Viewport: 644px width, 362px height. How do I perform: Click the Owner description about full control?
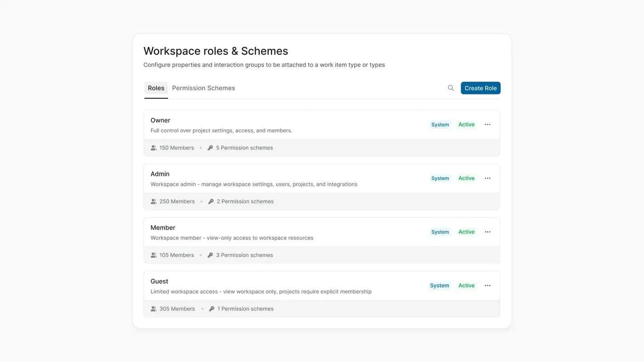(221, 131)
